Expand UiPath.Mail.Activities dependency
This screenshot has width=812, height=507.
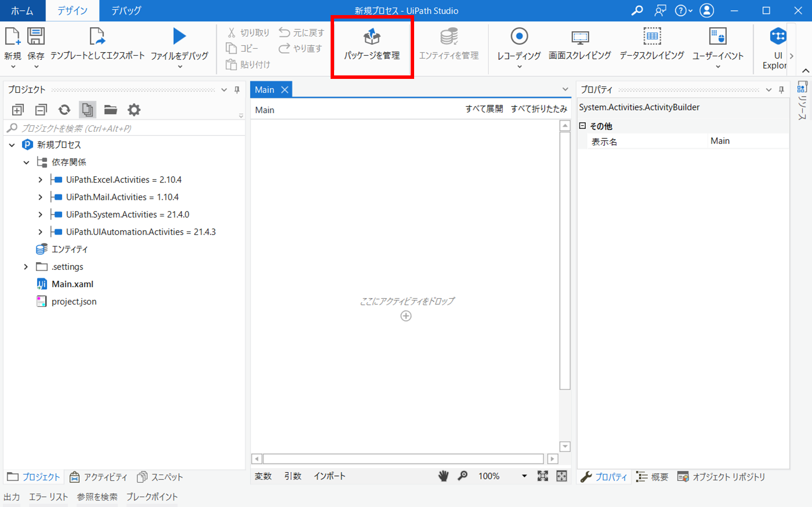(40, 197)
